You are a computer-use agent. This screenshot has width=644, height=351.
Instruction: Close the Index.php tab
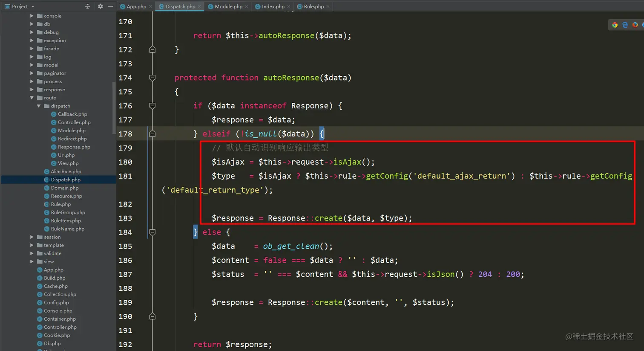[288, 7]
